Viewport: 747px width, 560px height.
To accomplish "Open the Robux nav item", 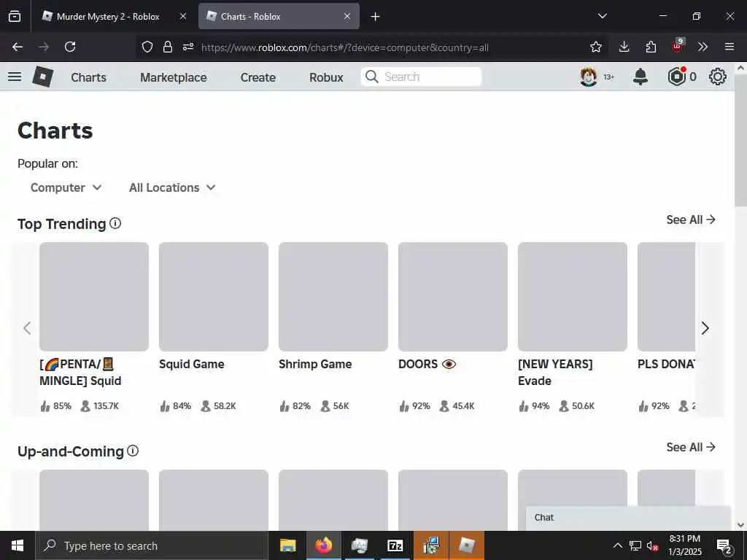I will tap(326, 77).
